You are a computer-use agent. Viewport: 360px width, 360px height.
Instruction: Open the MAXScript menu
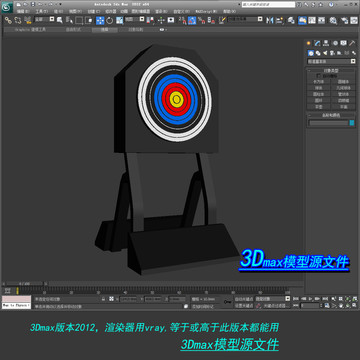(206, 11)
